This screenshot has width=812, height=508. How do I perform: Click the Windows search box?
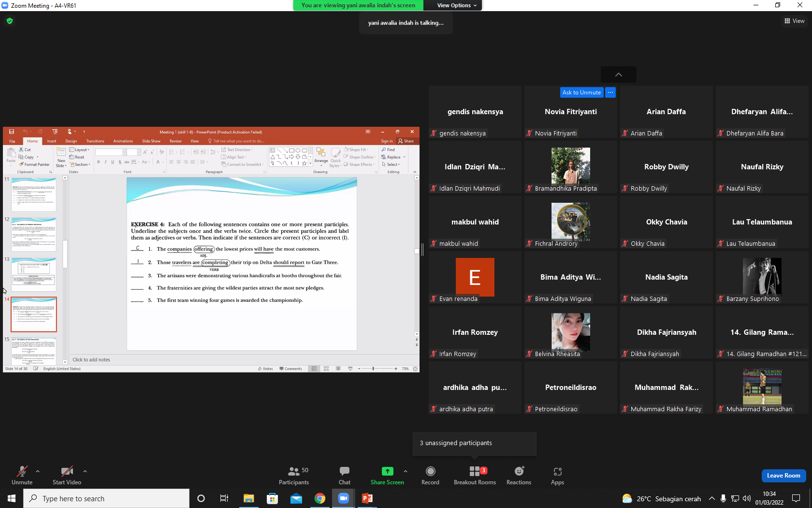[x=106, y=498]
